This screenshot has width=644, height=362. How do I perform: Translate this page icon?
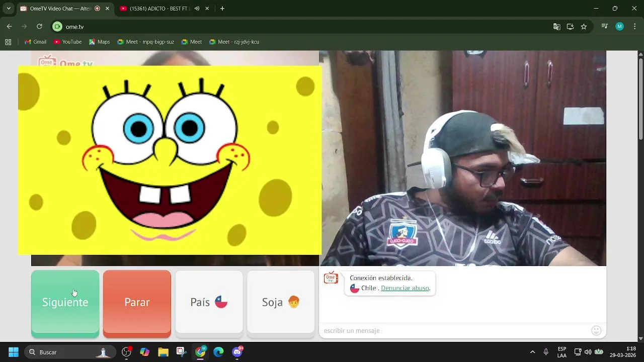[556, 27]
